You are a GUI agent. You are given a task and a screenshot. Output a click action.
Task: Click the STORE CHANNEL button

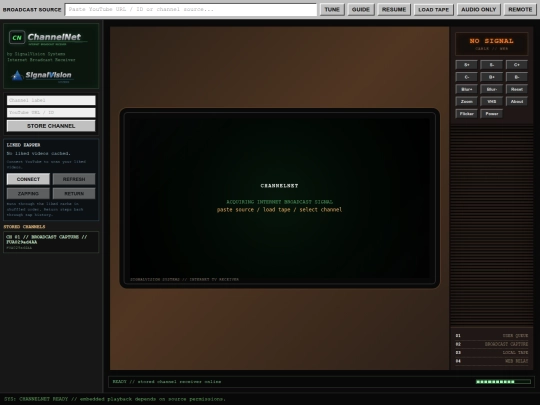tap(51, 126)
